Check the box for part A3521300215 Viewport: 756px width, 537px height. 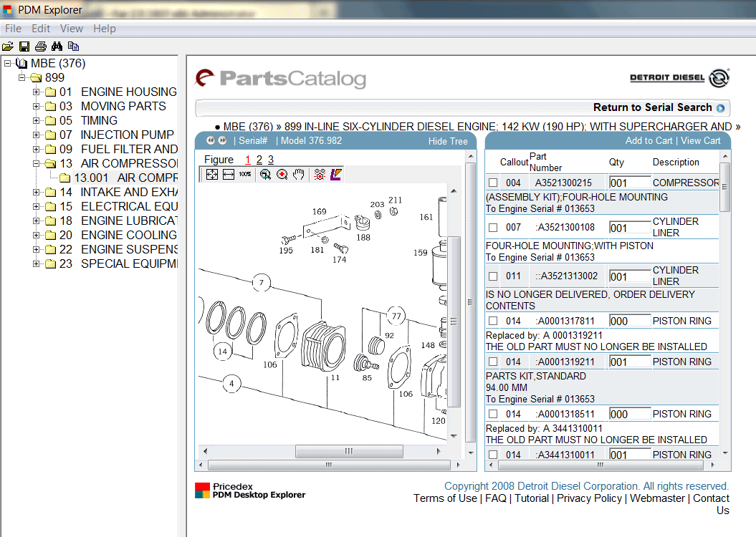(493, 183)
